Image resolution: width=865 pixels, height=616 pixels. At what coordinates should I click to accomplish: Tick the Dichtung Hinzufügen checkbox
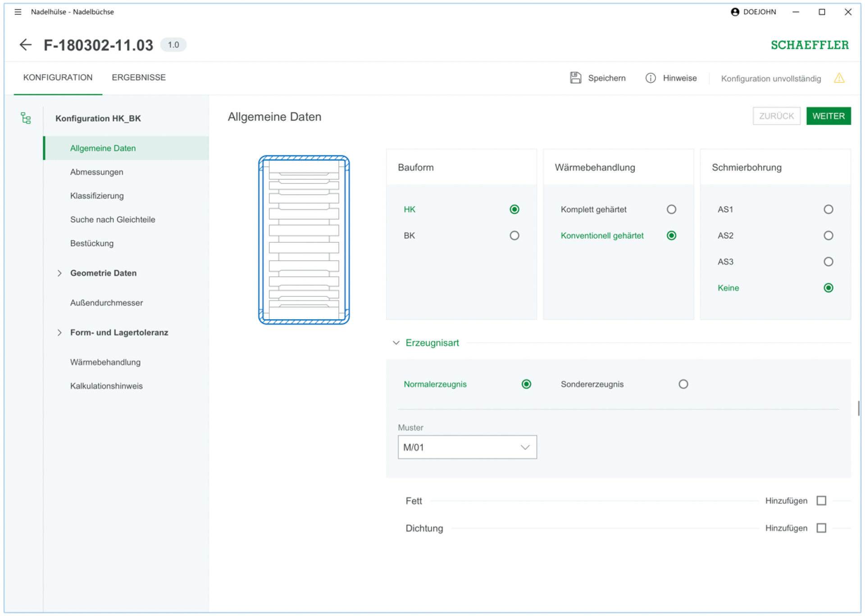821,528
